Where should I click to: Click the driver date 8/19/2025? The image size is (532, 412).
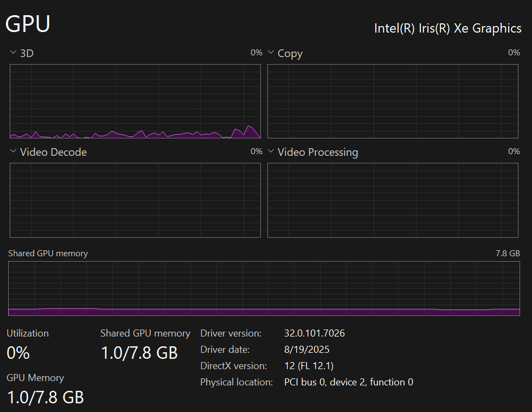pos(307,350)
